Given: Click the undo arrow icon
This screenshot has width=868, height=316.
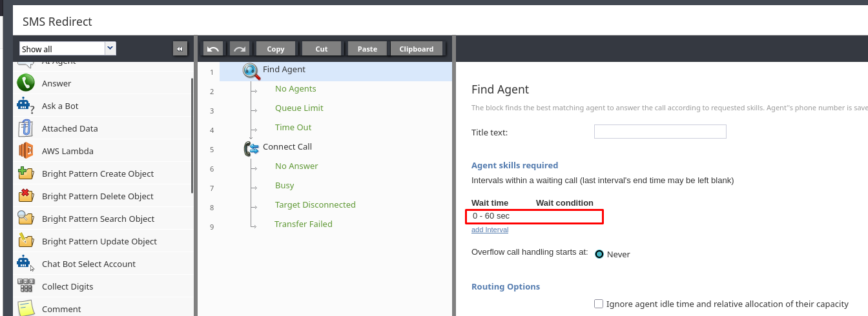Looking at the screenshot, I should point(213,49).
